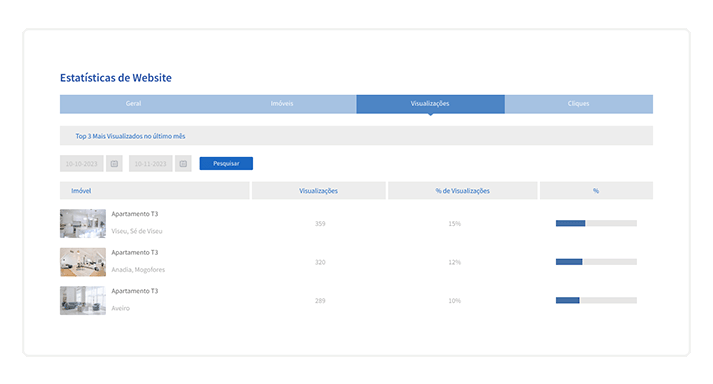
Task: Click the Viseu, Sé de Viseu location text
Action: click(137, 231)
